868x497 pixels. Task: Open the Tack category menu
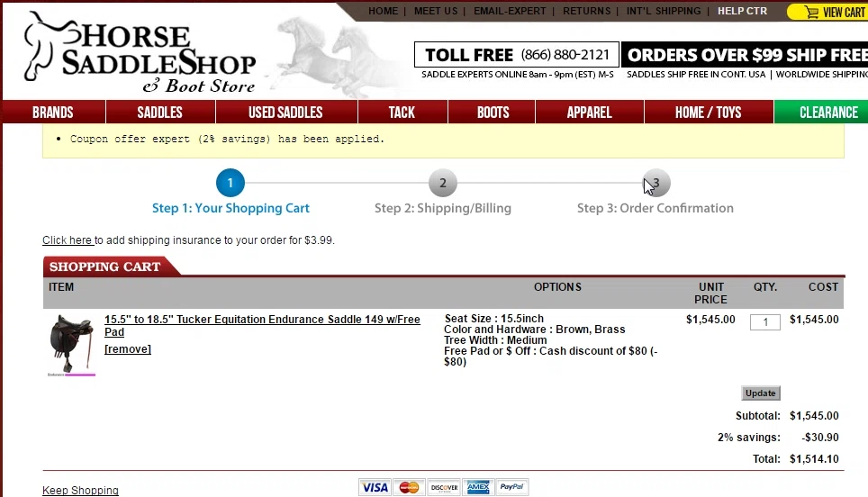402,113
